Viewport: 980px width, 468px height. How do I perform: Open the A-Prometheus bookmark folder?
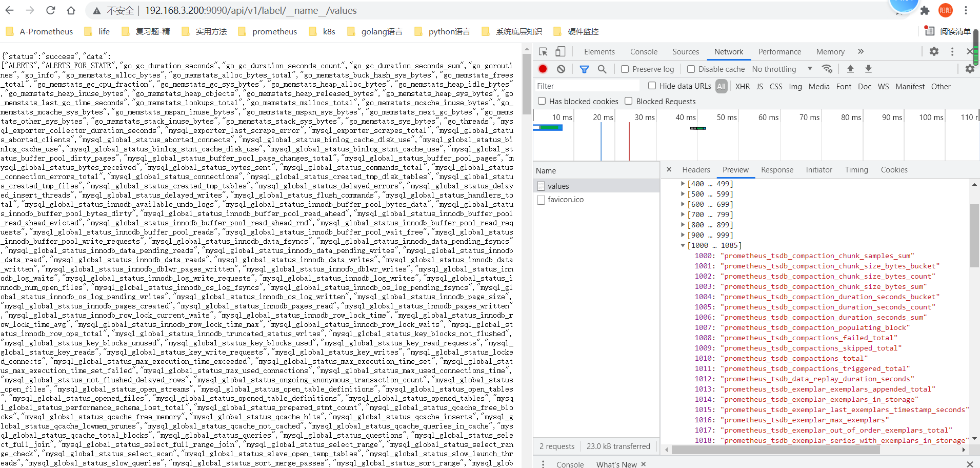[39, 31]
